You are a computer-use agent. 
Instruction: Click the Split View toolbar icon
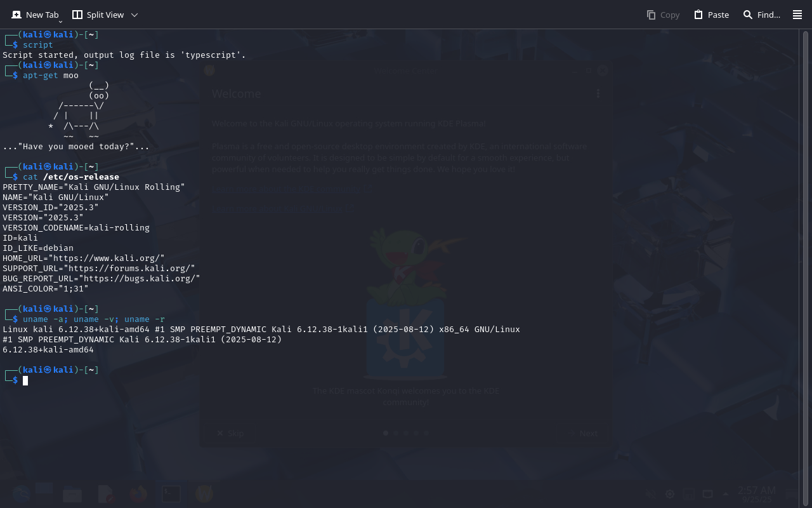(77, 15)
